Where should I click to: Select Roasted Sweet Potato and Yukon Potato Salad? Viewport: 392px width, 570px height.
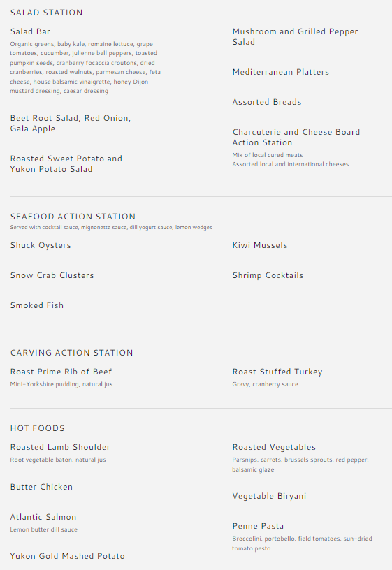coord(66,164)
